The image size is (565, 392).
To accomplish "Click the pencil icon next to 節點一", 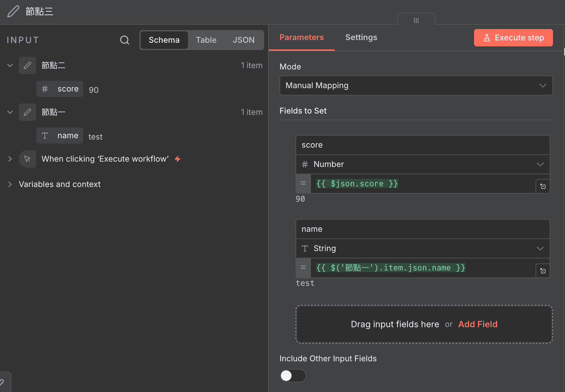I will pyautogui.click(x=27, y=112).
